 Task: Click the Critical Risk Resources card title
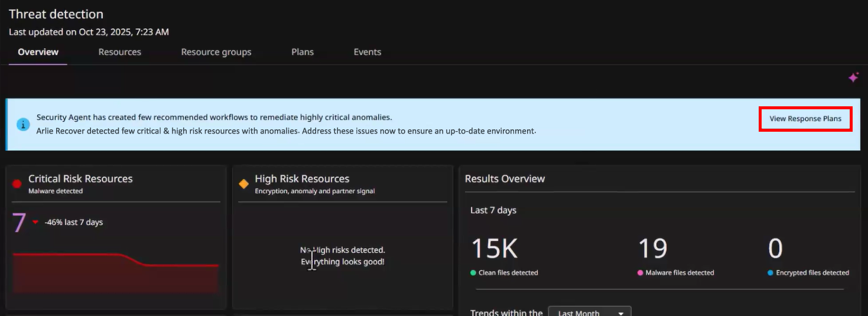click(80, 179)
